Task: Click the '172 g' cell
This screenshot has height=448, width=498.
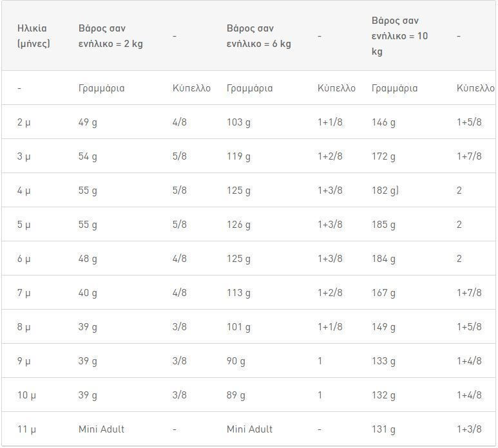Action: click(x=383, y=156)
